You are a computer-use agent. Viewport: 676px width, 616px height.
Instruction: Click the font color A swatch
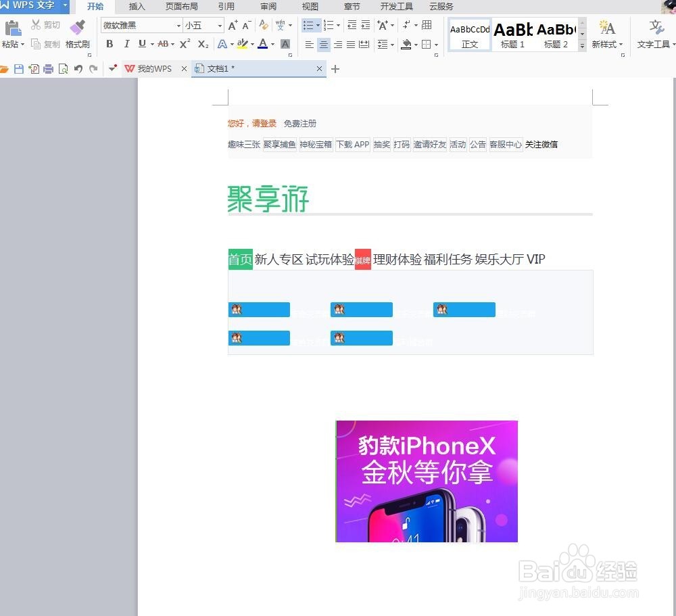coord(262,44)
